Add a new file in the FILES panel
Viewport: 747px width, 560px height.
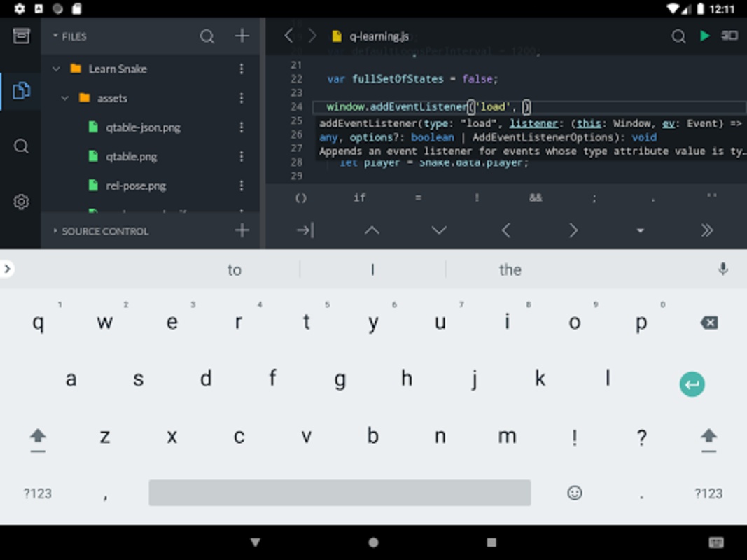(x=242, y=36)
